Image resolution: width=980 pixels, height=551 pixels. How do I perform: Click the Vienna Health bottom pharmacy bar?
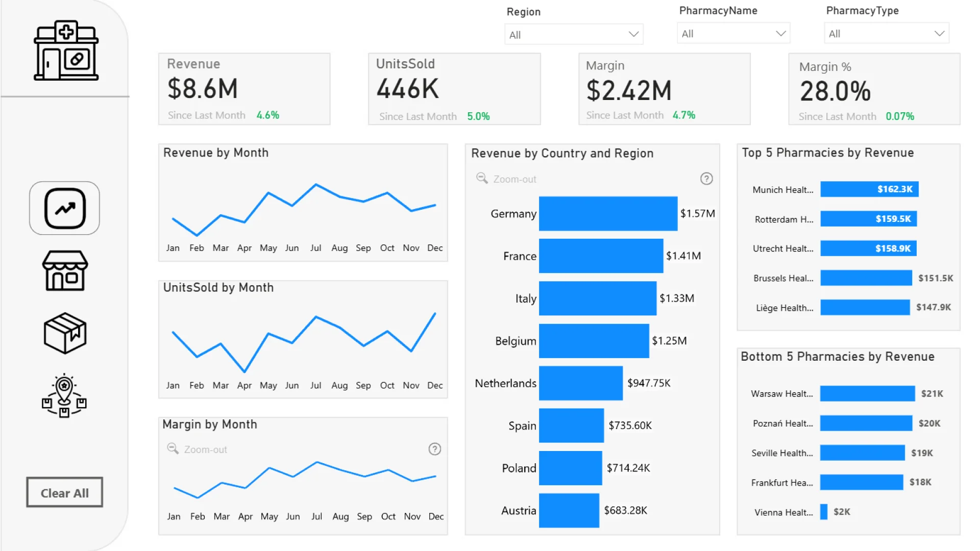pyautogui.click(x=823, y=512)
